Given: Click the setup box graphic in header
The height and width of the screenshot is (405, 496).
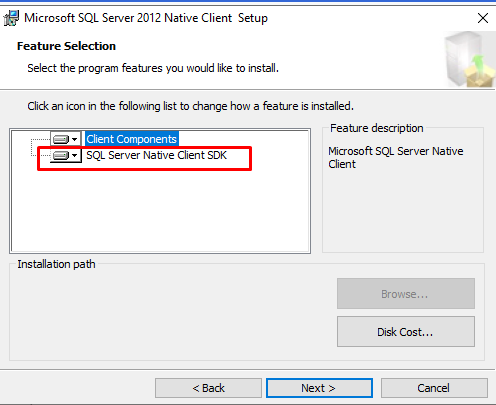Looking at the screenshot, I should click(470, 59).
